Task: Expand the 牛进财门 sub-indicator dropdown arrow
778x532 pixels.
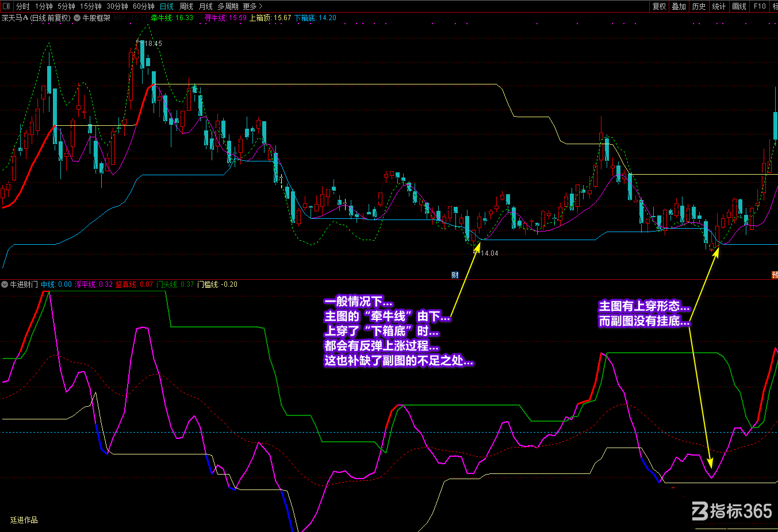Action: [5, 284]
